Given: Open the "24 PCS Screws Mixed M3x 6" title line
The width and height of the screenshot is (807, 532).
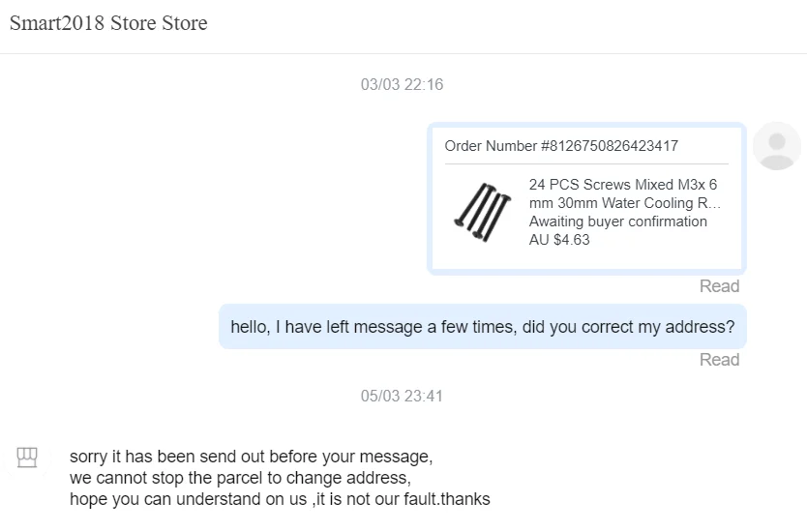Looking at the screenshot, I should (x=623, y=185).
